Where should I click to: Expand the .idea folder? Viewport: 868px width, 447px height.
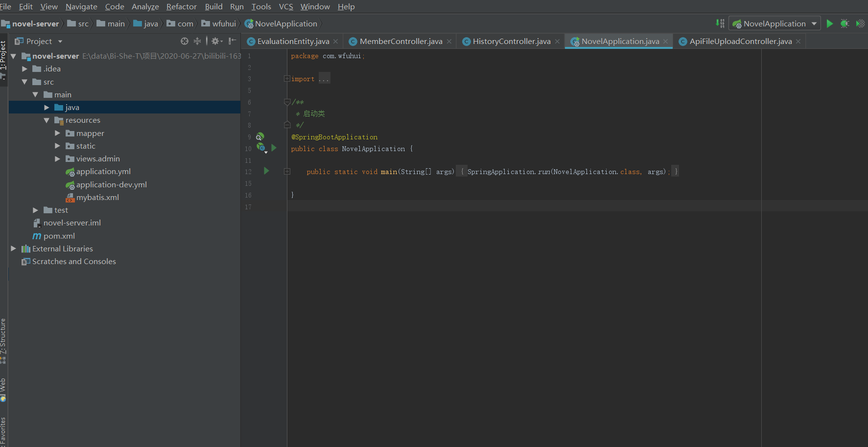pos(24,69)
